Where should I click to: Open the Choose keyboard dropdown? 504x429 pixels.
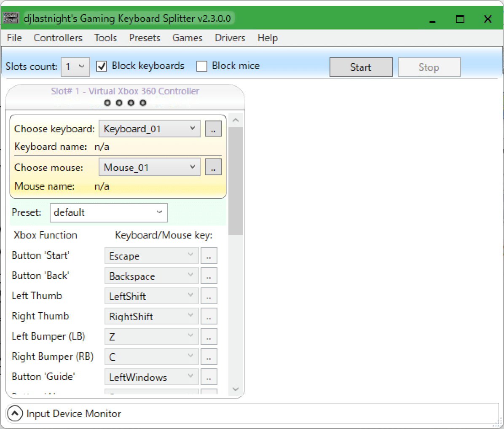[x=150, y=129]
